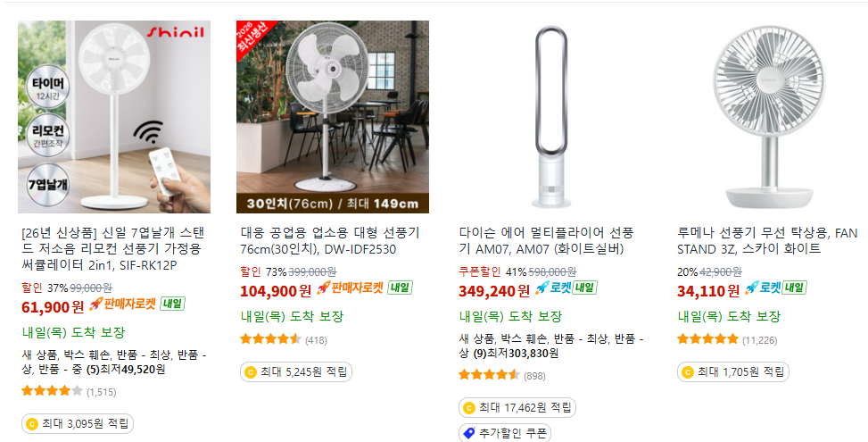Screen dimensions: 868x442
Task: Open the 루메나 선풍기 무선 탁상용 title
Action: click(x=767, y=241)
